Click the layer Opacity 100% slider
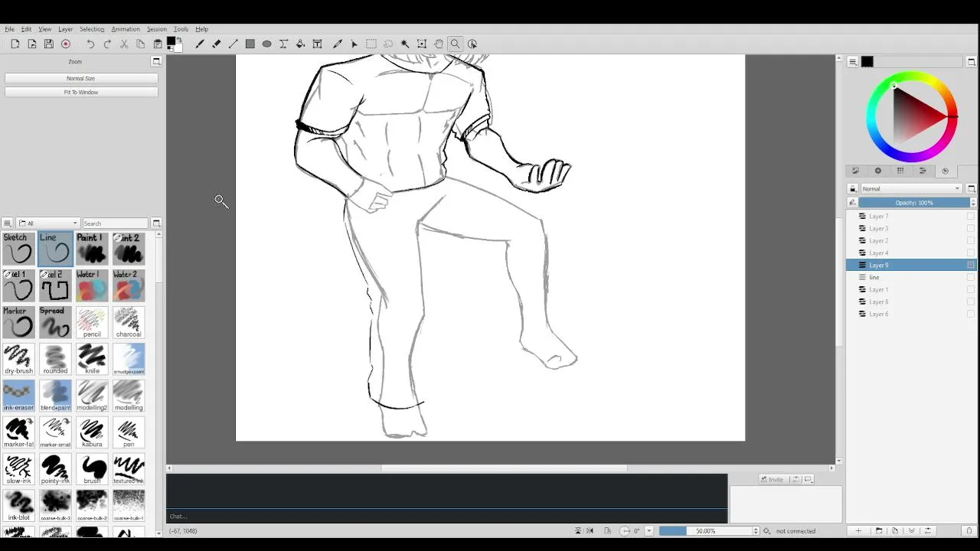 pos(914,203)
